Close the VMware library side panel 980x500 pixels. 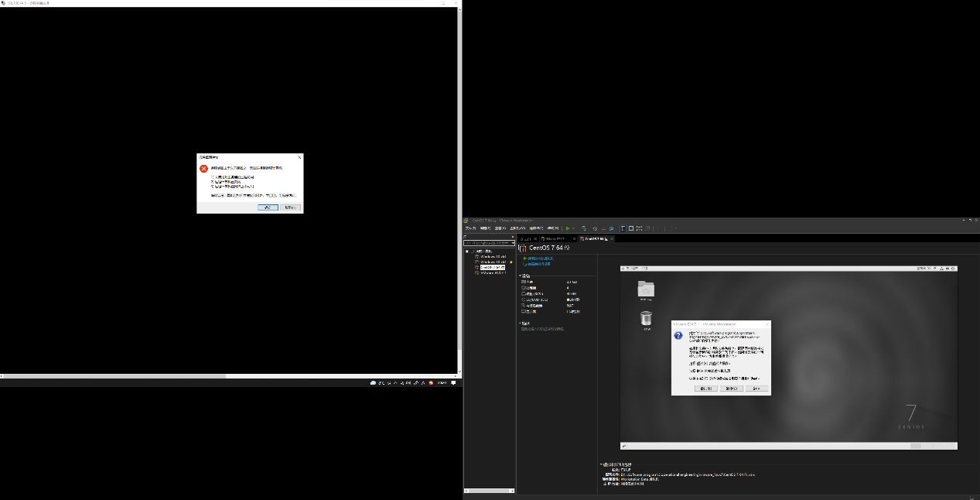click(x=513, y=236)
